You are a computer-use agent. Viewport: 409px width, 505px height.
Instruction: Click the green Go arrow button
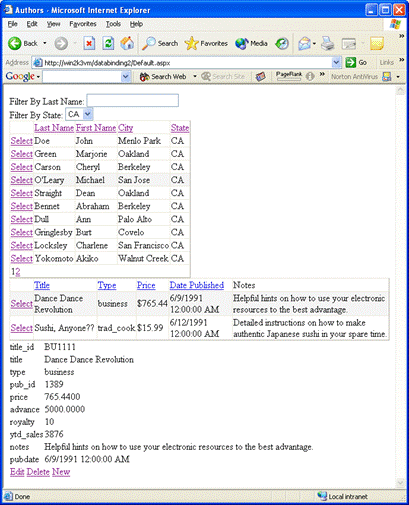click(x=351, y=62)
